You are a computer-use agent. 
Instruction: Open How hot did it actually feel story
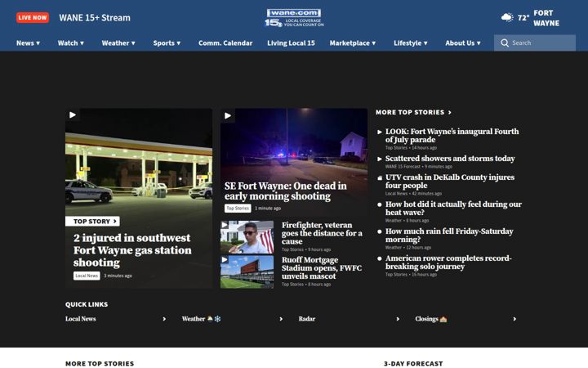(453, 209)
